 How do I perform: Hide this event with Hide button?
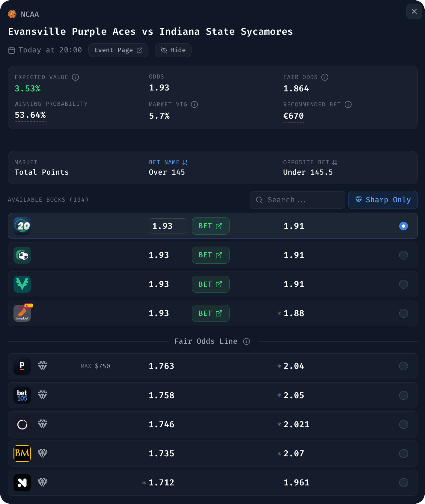click(173, 50)
